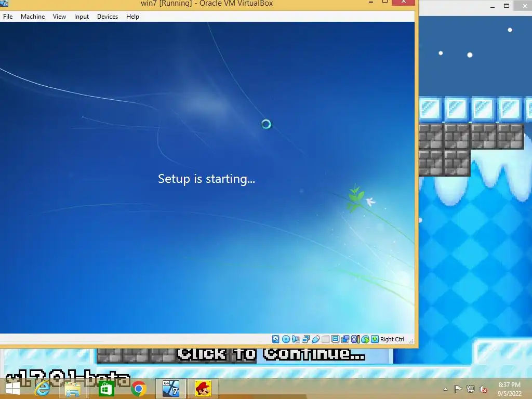The image size is (532, 399).
Task: Maximize the game window behind VirtualBox
Action: coord(507,6)
